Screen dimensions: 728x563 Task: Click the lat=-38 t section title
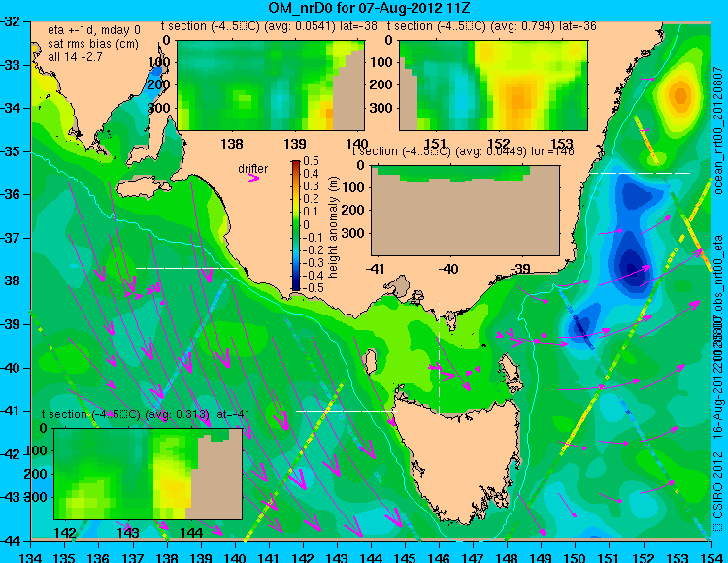coord(269,26)
